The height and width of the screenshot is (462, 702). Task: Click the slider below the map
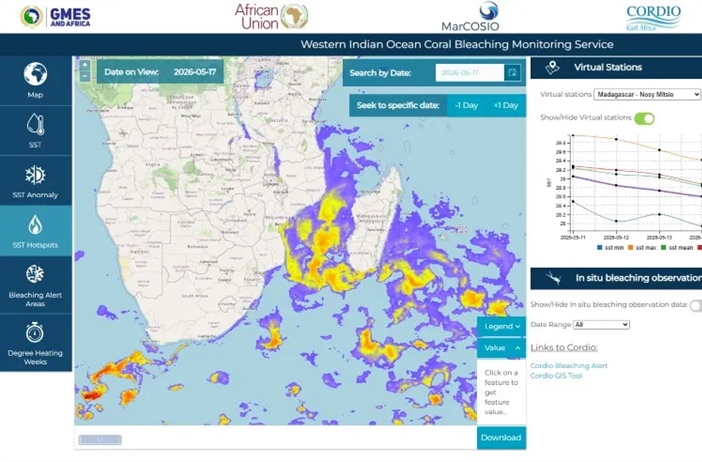tap(100, 440)
